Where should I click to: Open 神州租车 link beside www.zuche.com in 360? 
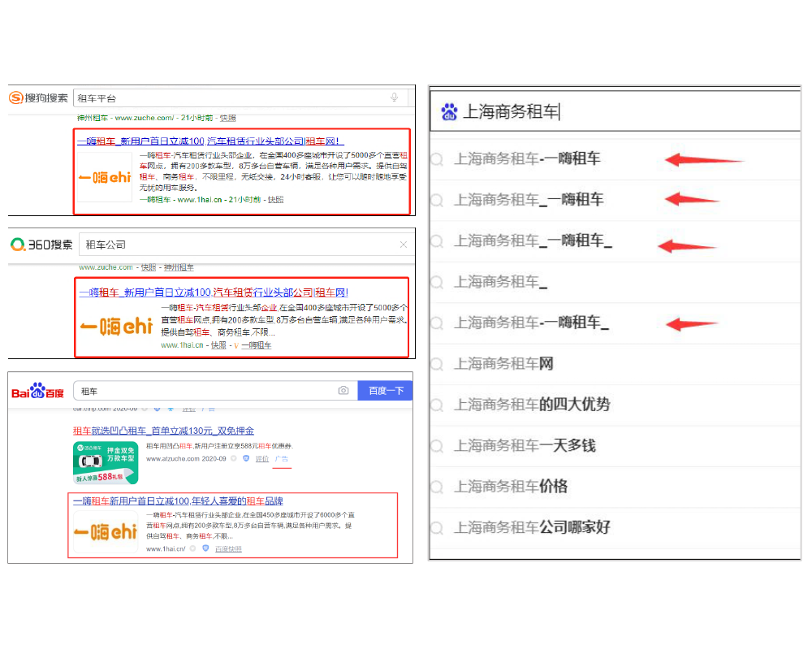[x=179, y=267]
